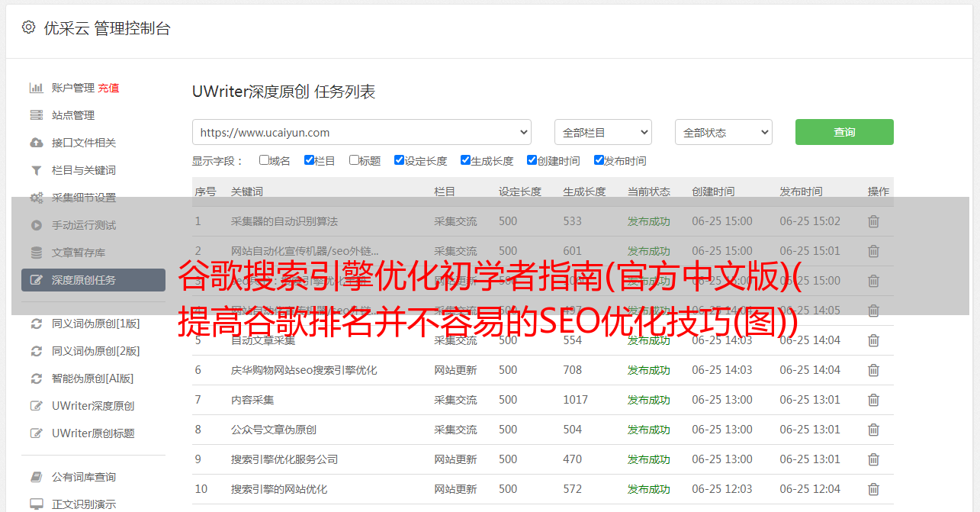Click the 同义词伪原创[1版] refresh icon
The width and height of the screenshot is (980, 512).
(36, 324)
